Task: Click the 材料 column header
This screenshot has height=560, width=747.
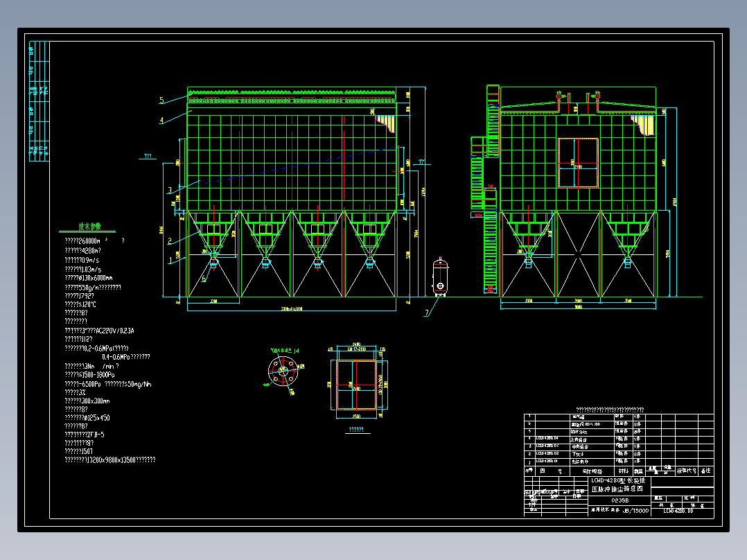Action: tap(623, 471)
